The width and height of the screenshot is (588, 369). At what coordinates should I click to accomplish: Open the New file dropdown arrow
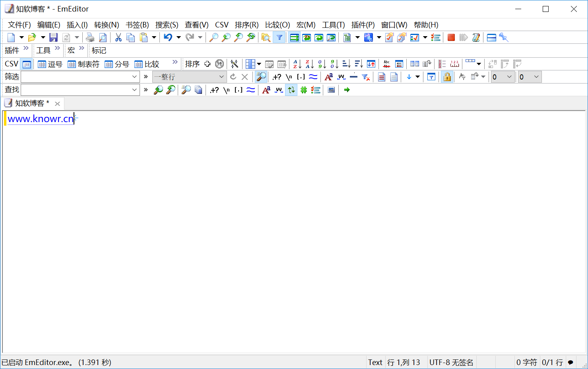(x=21, y=37)
